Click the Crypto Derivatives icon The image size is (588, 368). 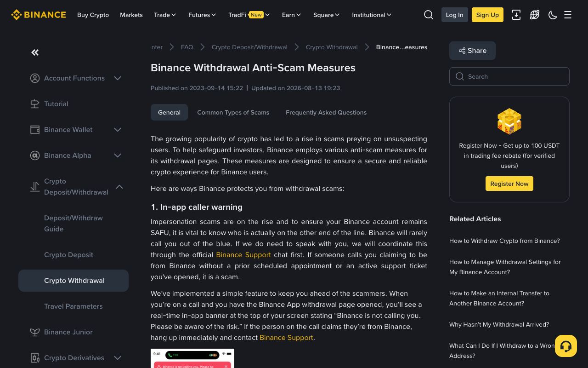tap(35, 358)
